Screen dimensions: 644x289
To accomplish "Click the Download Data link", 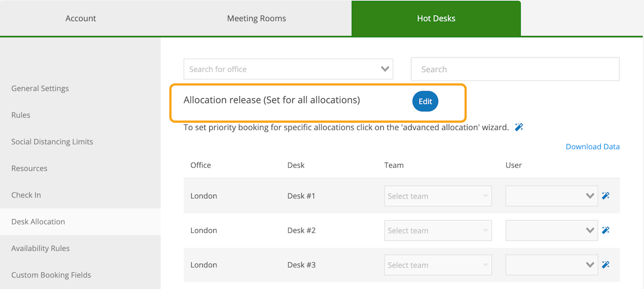I will (x=593, y=147).
